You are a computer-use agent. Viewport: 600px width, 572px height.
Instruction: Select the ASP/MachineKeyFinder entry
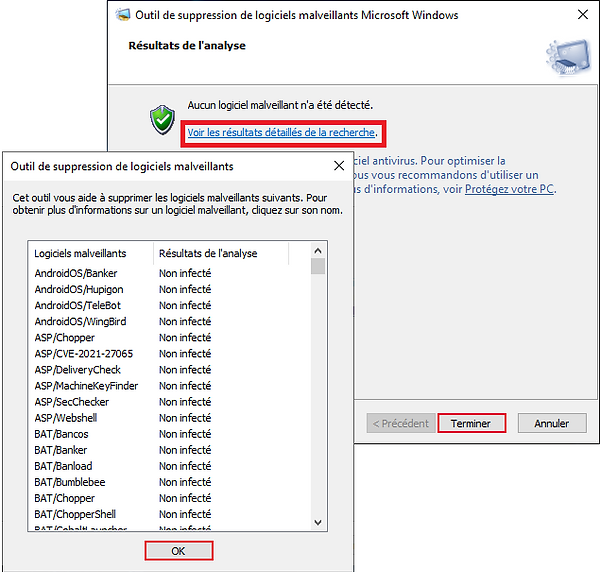tap(86, 386)
